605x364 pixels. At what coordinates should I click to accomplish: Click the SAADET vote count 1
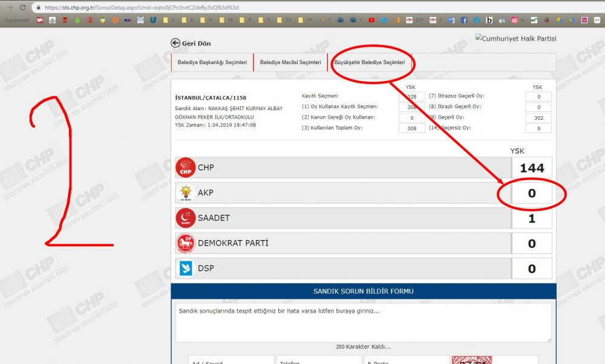[x=532, y=218]
